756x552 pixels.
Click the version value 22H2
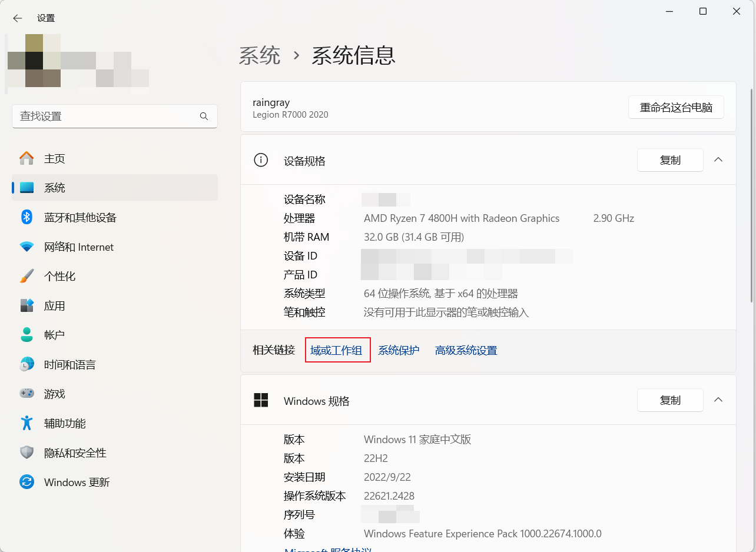pos(376,458)
